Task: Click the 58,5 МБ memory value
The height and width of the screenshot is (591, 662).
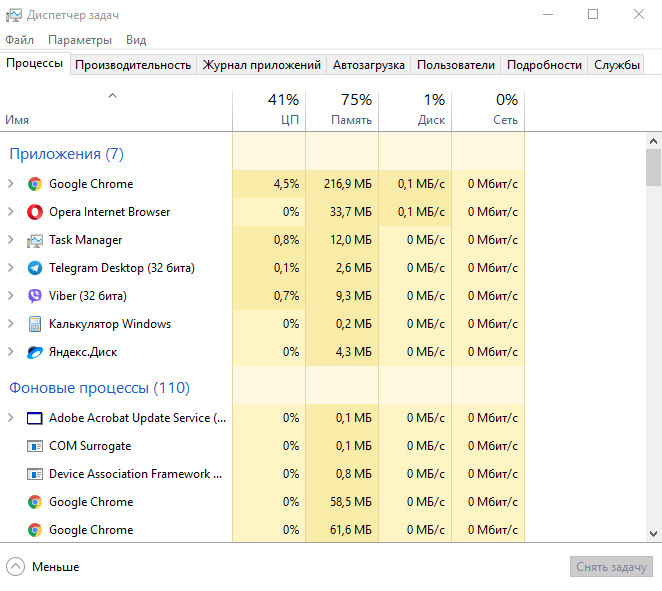Action: click(351, 502)
